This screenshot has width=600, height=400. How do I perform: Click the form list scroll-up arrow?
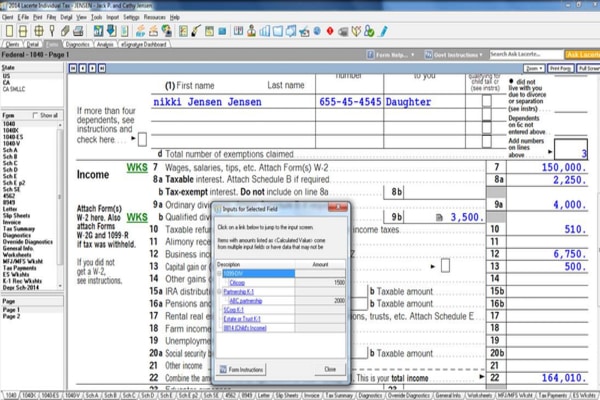(60, 125)
